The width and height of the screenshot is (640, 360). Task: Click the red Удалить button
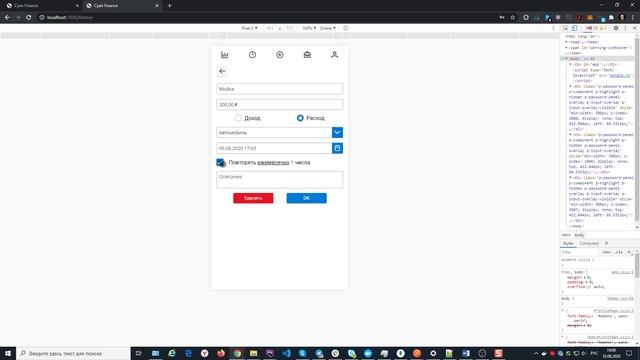pyautogui.click(x=253, y=198)
